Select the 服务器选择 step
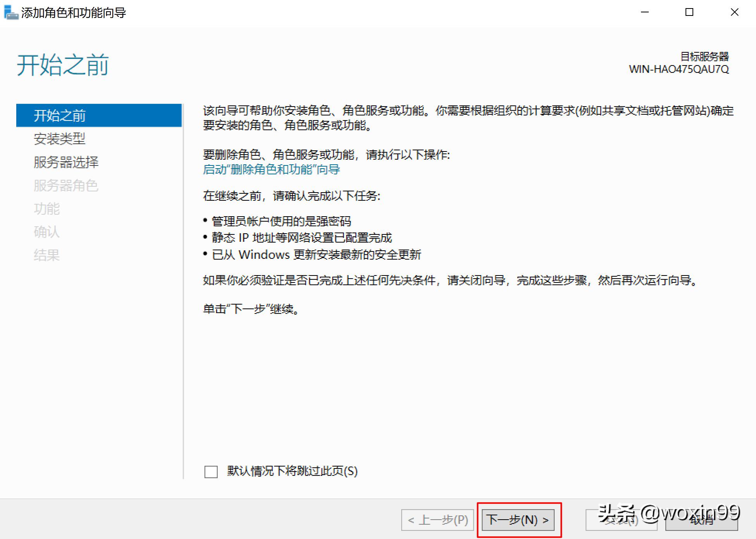The width and height of the screenshot is (756, 539). tap(66, 163)
